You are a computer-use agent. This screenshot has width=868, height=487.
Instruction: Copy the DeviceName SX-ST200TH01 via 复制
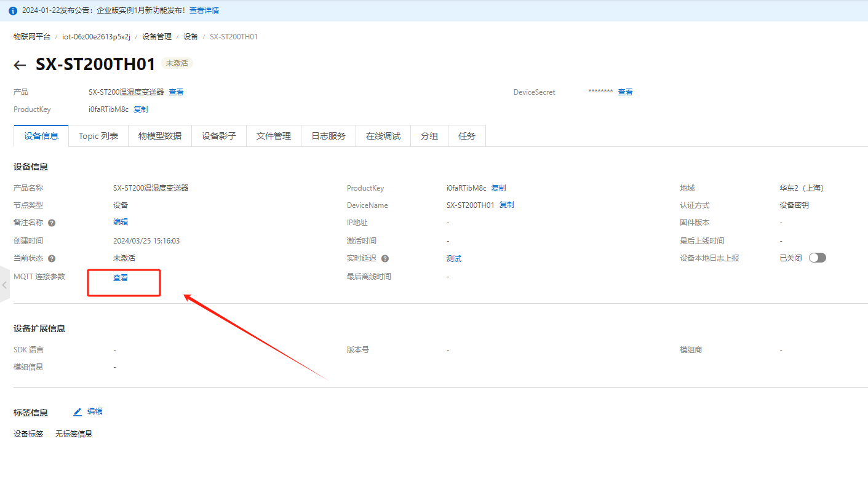click(x=506, y=205)
